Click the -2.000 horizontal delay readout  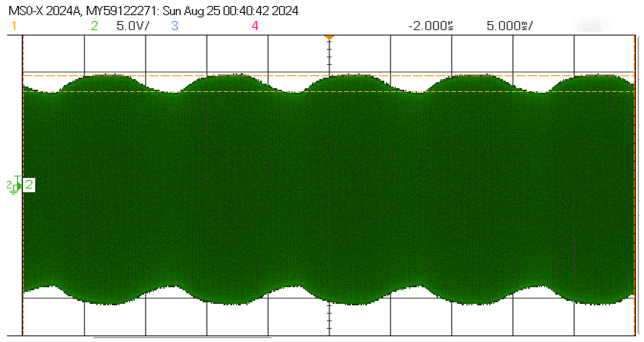(431, 26)
